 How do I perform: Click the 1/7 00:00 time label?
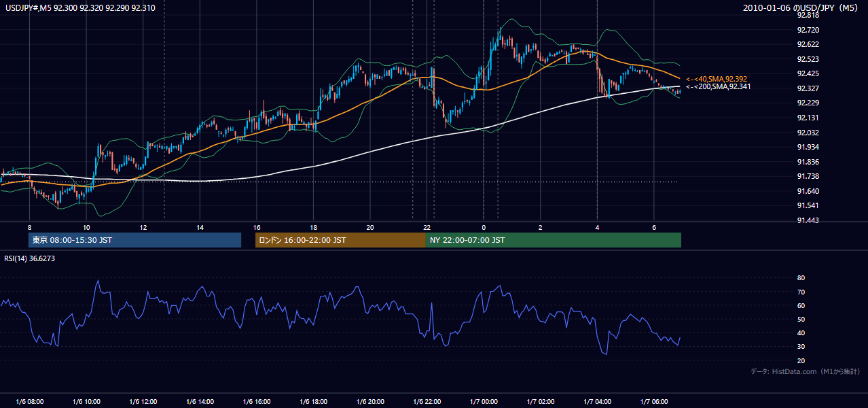click(x=484, y=402)
